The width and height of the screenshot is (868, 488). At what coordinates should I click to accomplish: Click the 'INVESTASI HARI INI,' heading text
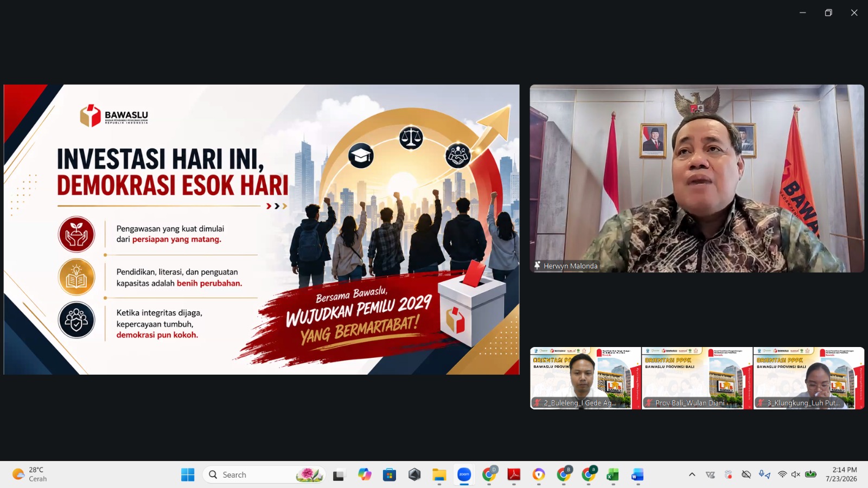161,159
